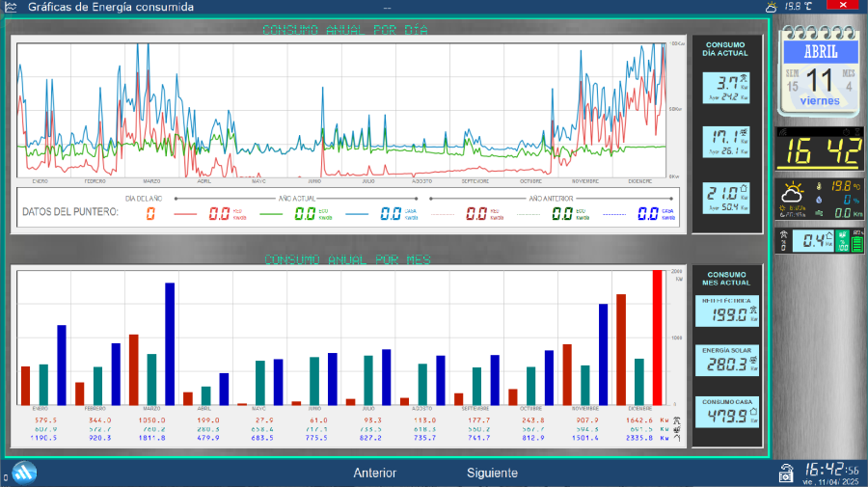Select the Red Eléctrica 199.0 monthly display

[x=726, y=312]
